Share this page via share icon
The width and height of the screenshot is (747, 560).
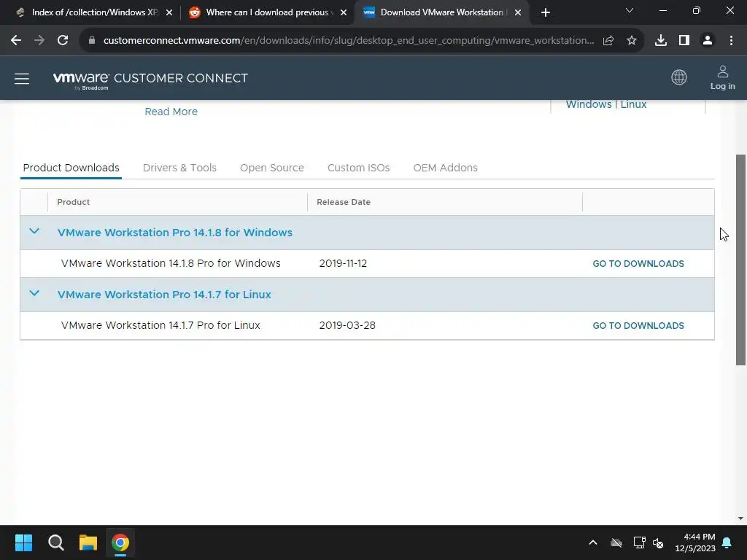[x=608, y=41]
